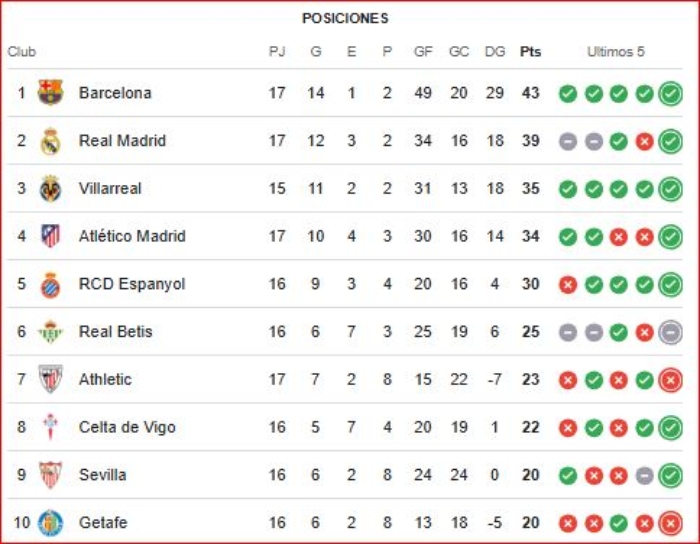The image size is (700, 544).
Task: Click the Celta de Vigo crest icon
Action: (x=50, y=427)
